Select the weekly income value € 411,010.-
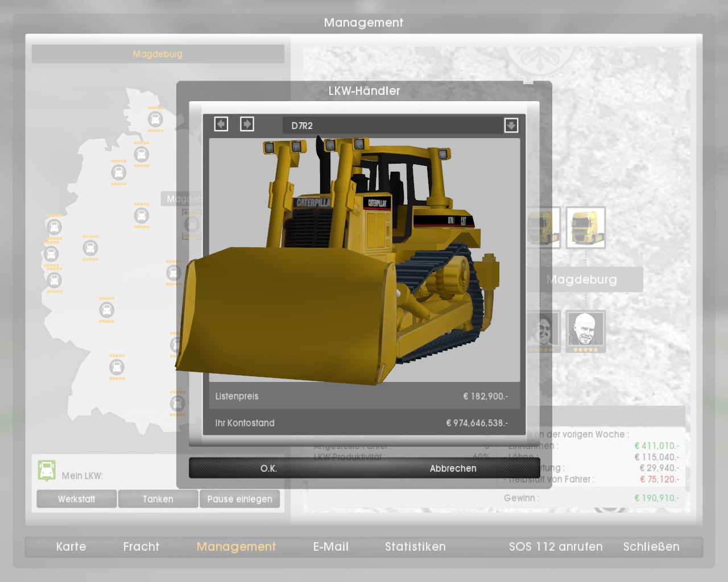This screenshot has height=582, width=728. 656,446
